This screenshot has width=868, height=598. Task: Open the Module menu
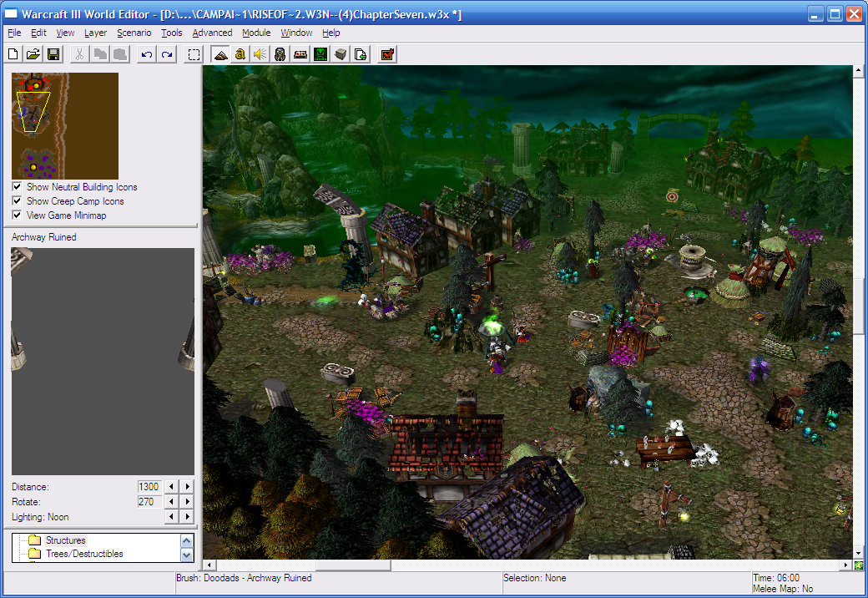click(x=256, y=33)
